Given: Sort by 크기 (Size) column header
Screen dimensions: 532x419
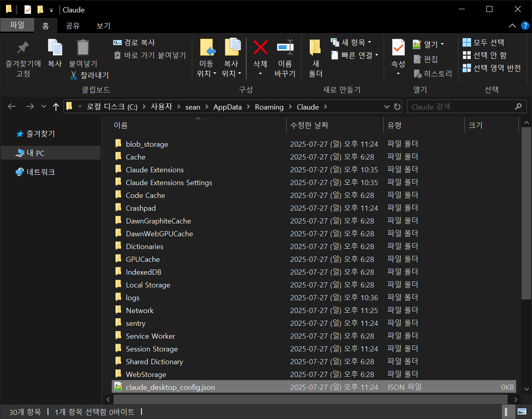Looking at the screenshot, I should click(x=476, y=126).
